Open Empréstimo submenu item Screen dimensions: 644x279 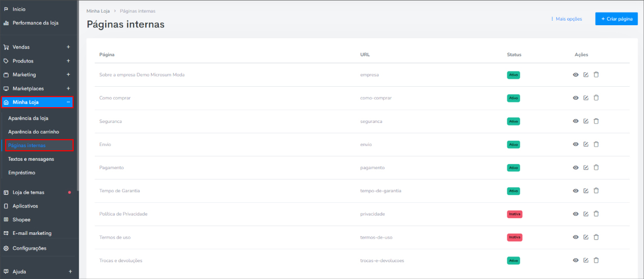click(x=22, y=172)
